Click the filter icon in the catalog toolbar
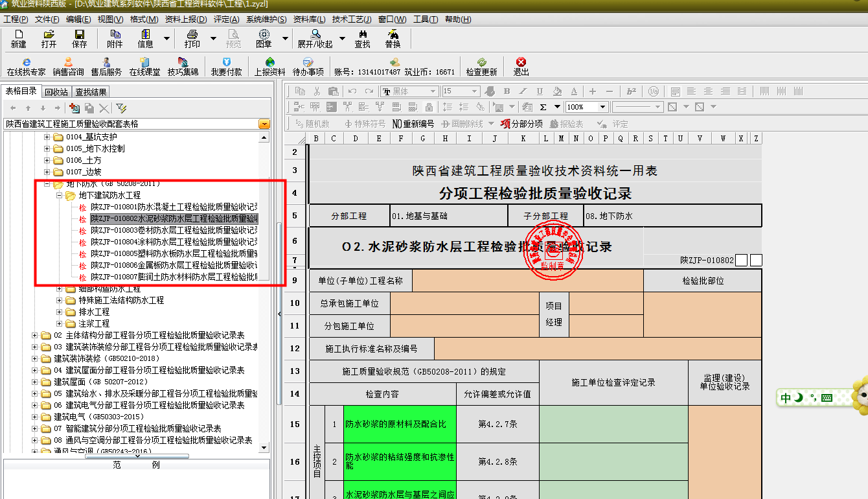868x499 pixels. click(121, 108)
